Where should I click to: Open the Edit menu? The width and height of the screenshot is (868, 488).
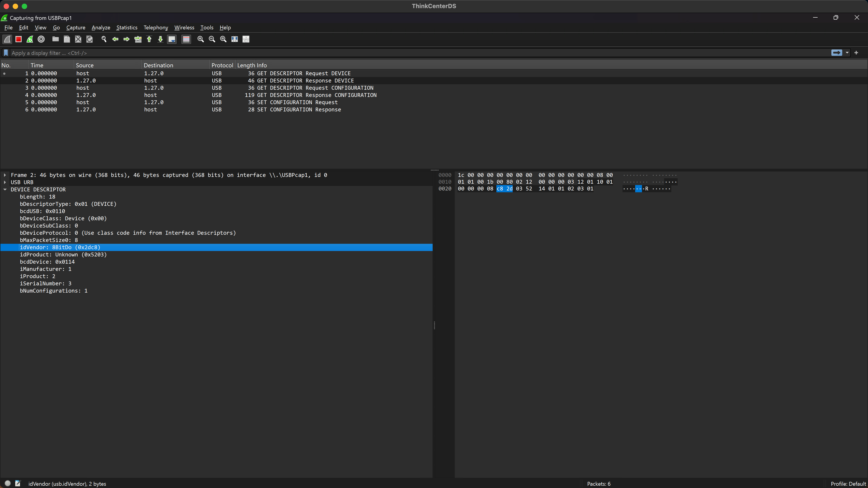pyautogui.click(x=24, y=28)
